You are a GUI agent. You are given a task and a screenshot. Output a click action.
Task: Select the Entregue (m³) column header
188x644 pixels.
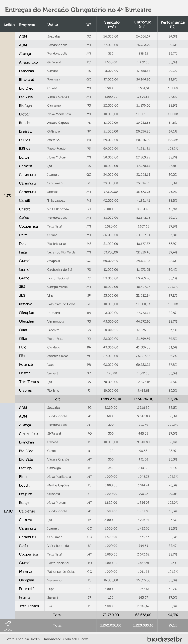(142, 24)
